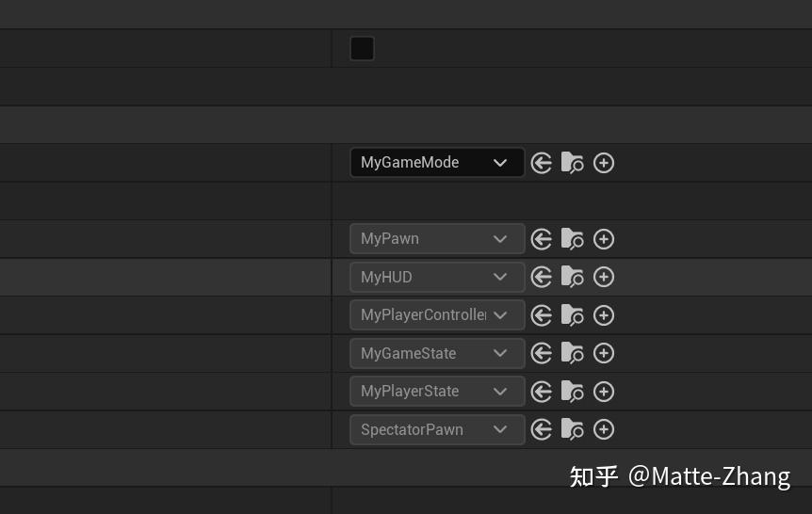Screen dimensions: 812x514
Task: Expand the SpectatorPawn class dropdown
Action: pyautogui.click(x=436, y=429)
